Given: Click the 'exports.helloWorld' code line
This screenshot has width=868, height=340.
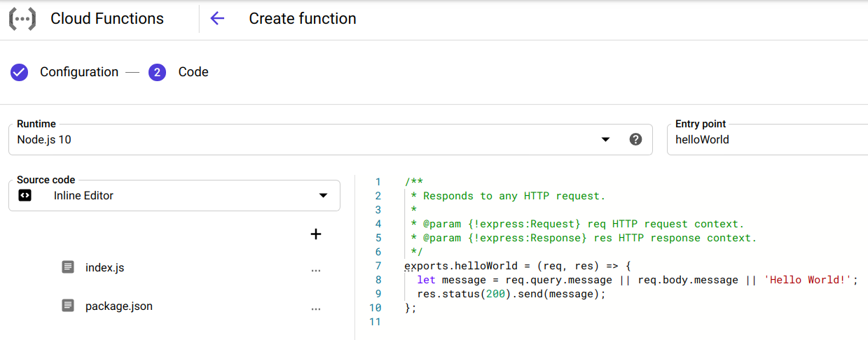Looking at the screenshot, I should [518, 266].
